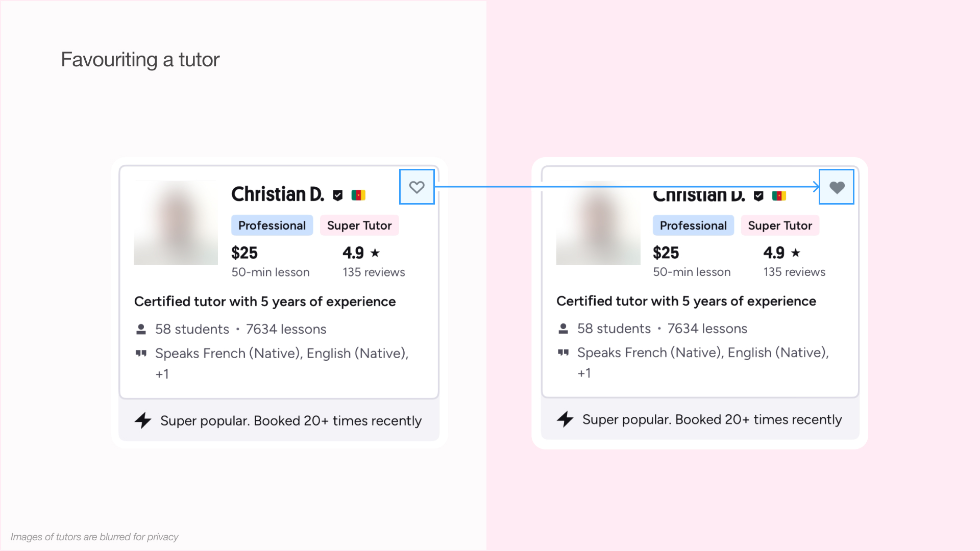Click country flag icon on right card
980x551 pixels.
(779, 196)
